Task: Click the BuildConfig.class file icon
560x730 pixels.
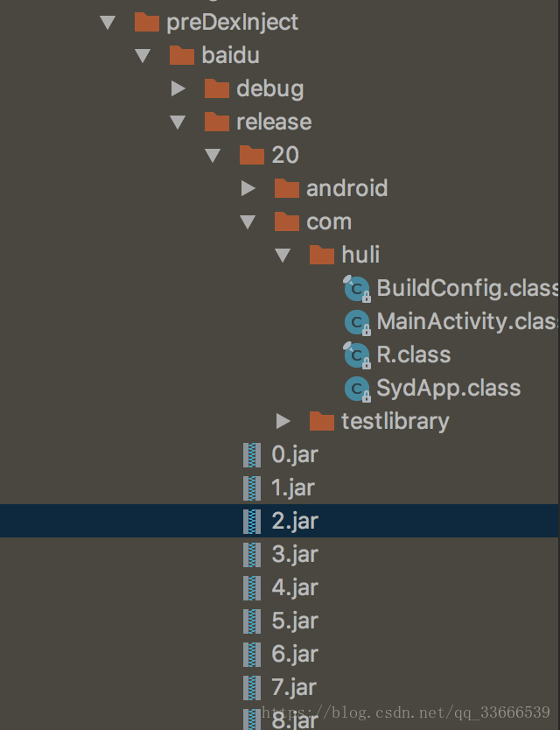Action: point(357,289)
